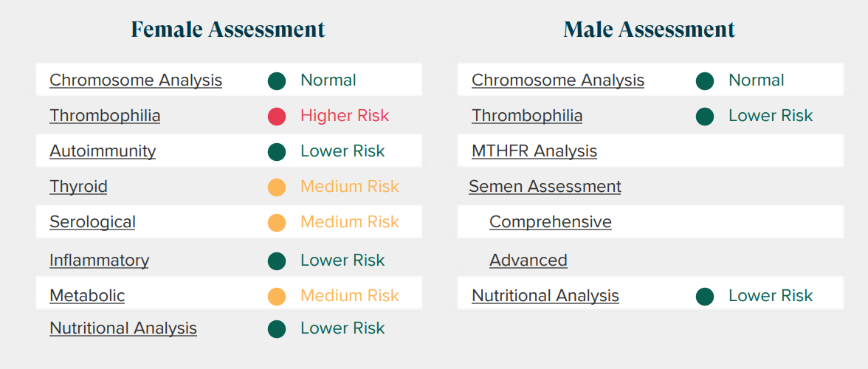Screen dimensions: 868x369
Task: Select the Comprehensive semen assessment link
Action: pyautogui.click(x=551, y=222)
